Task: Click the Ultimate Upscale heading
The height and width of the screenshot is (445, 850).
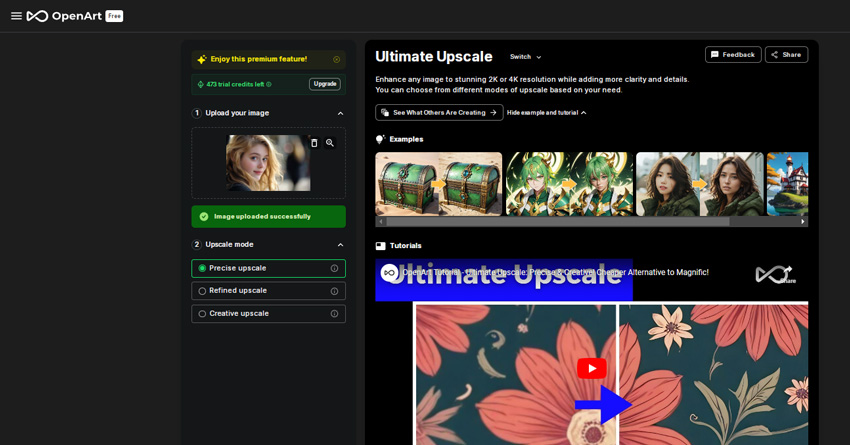Action: coord(434,57)
